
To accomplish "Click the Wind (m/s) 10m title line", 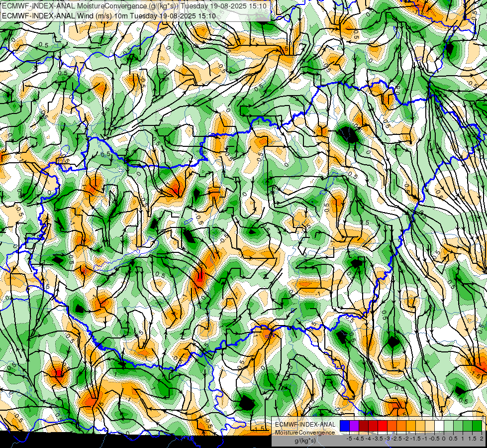I will click(x=109, y=15).
